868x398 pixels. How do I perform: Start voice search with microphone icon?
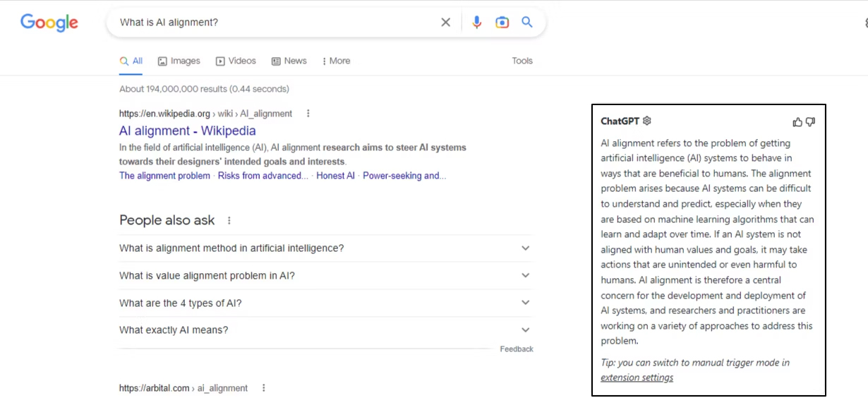(x=477, y=23)
